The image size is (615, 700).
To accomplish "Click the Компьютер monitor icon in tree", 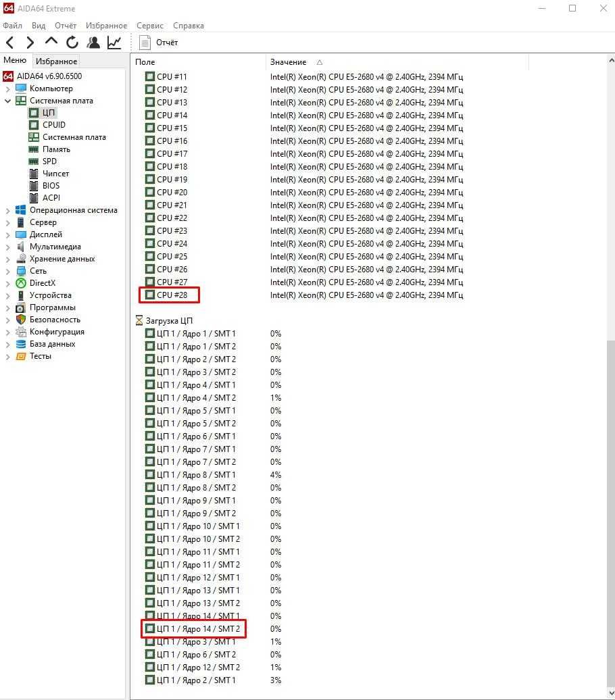I will tap(21, 89).
